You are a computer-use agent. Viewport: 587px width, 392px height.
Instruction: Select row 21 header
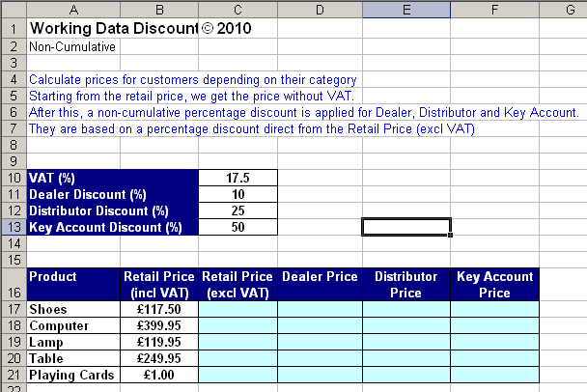tap(14, 375)
